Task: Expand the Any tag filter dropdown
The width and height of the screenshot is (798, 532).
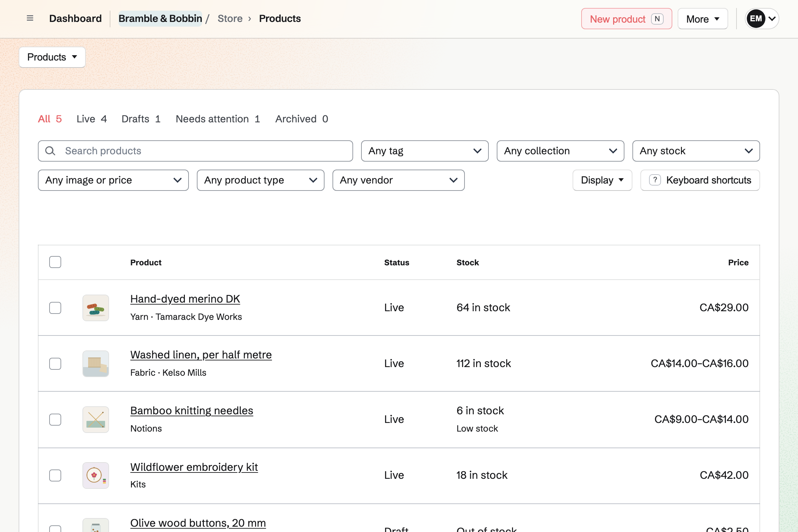Action: pos(425,151)
